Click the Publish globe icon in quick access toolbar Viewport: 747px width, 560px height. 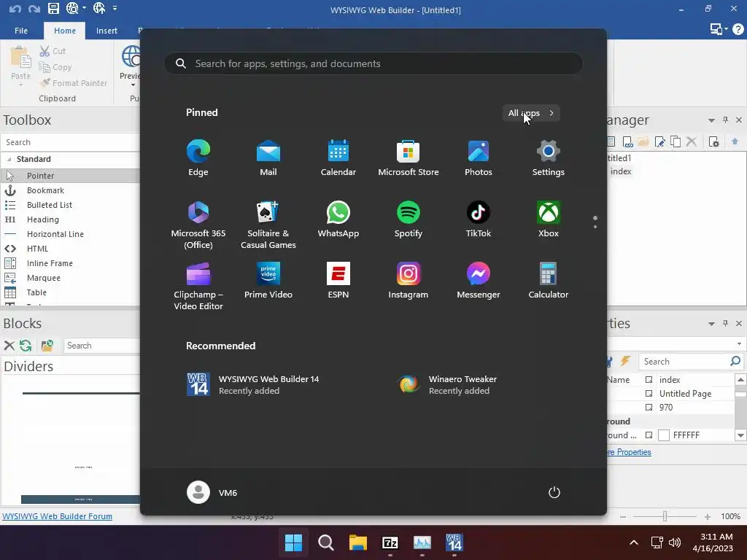click(99, 8)
